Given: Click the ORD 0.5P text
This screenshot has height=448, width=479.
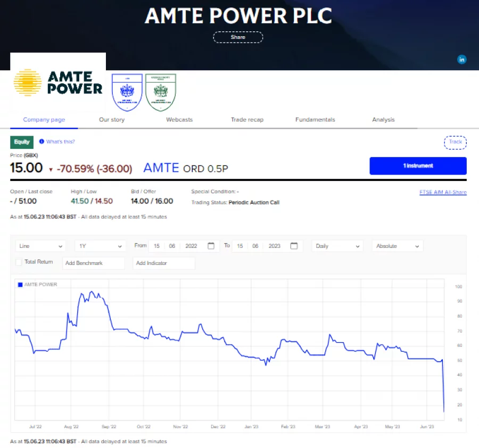Looking at the screenshot, I should tap(205, 169).
